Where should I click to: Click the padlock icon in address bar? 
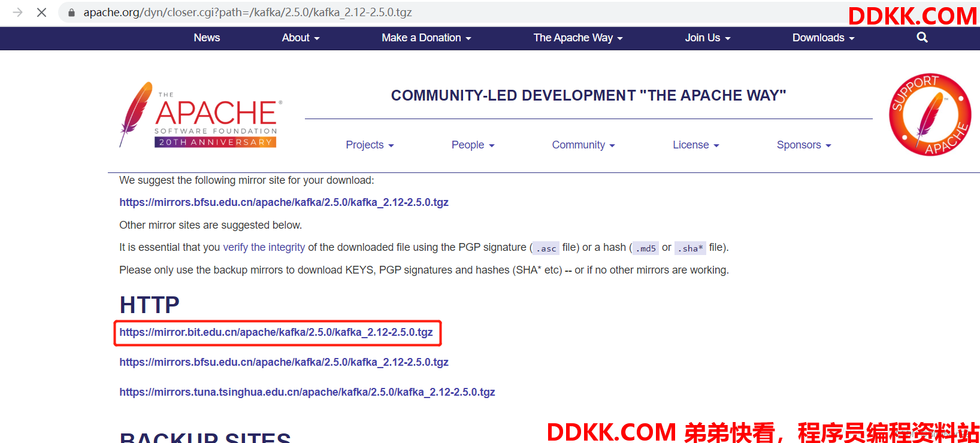(x=71, y=13)
